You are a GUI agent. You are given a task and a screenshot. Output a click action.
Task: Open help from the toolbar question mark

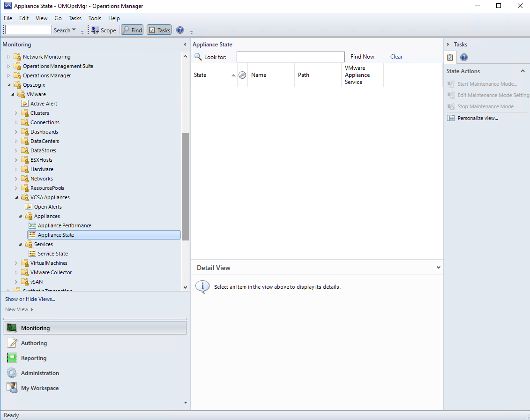(180, 30)
